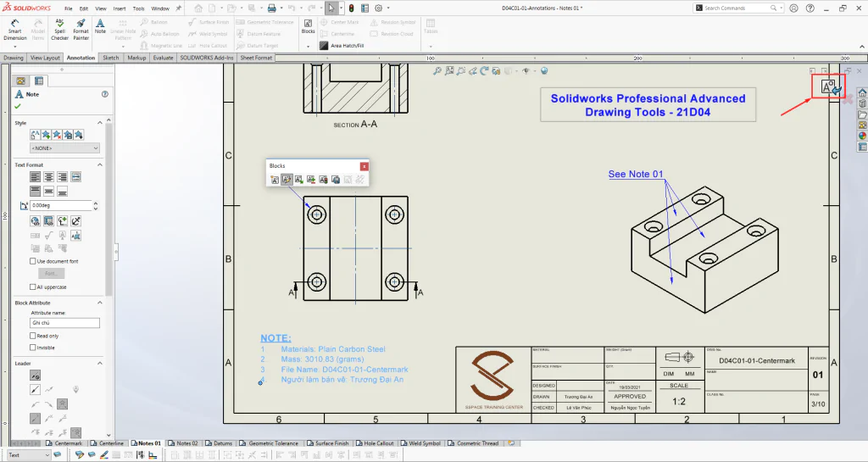Open the Style <NONE> dropdown
This screenshot has width=868, height=462.
[x=64, y=148]
